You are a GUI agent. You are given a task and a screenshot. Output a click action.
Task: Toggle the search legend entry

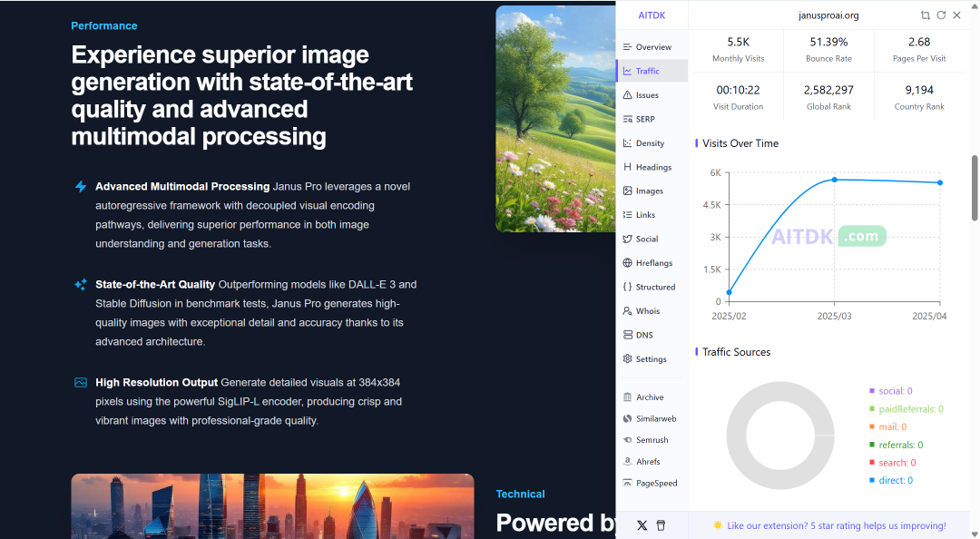tap(893, 463)
